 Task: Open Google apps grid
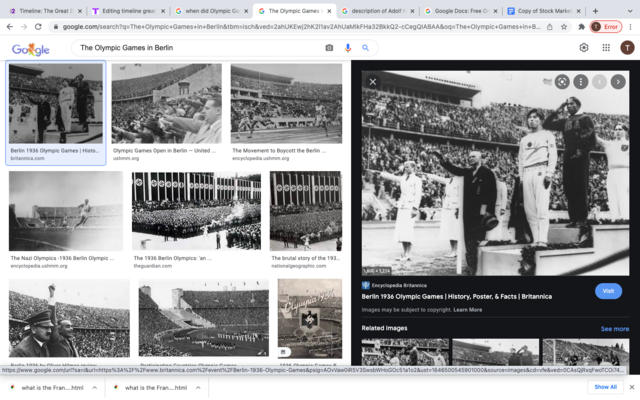(x=606, y=48)
